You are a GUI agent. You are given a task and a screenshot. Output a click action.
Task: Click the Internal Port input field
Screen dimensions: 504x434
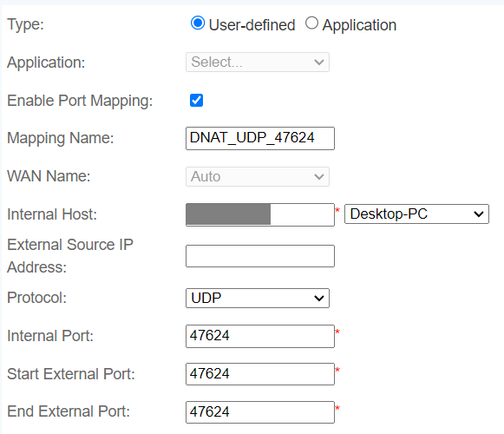pyautogui.click(x=260, y=336)
